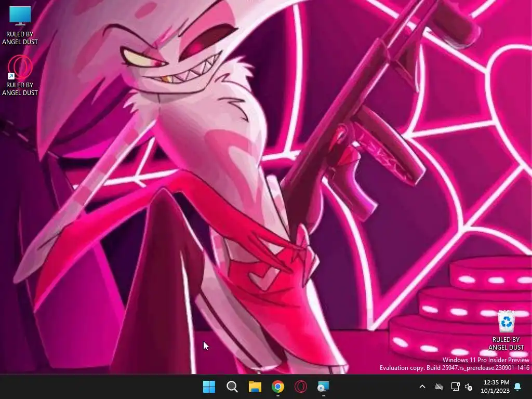
Task: Open notifications bell icon
Action: [x=518, y=387]
